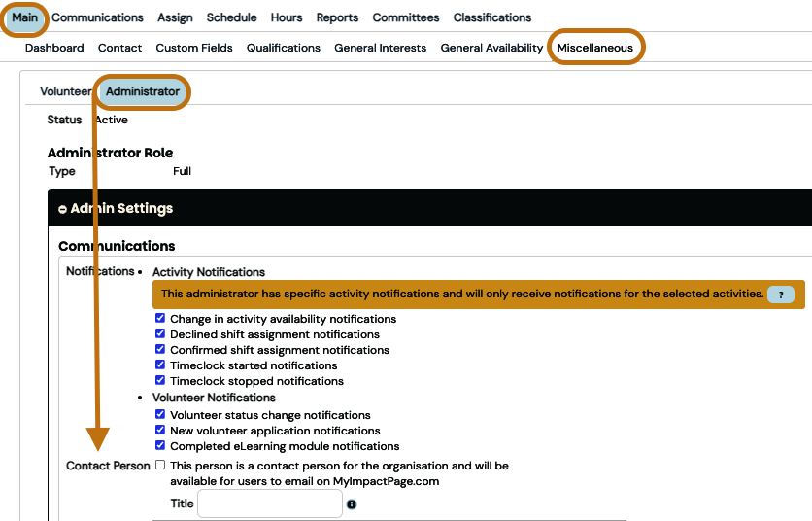
Task: Enable the Contact Person checkbox
Action: point(160,466)
